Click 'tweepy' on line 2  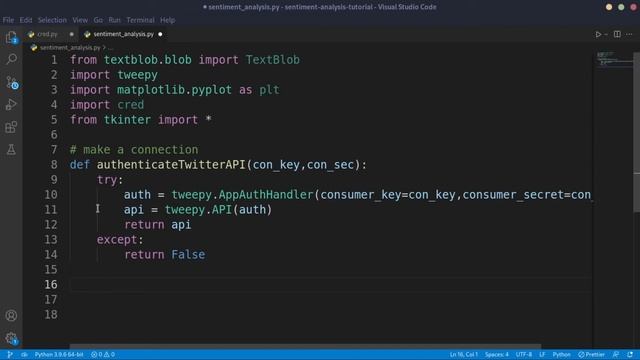(x=137, y=75)
